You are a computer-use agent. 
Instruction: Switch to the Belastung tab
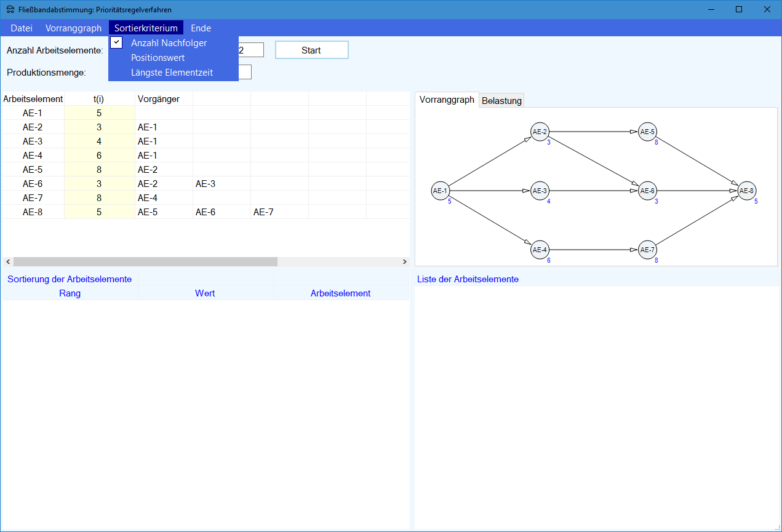pos(501,101)
